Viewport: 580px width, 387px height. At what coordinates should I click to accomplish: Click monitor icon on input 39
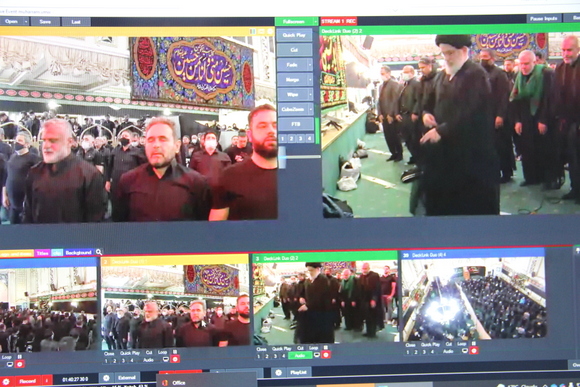(x=465, y=351)
